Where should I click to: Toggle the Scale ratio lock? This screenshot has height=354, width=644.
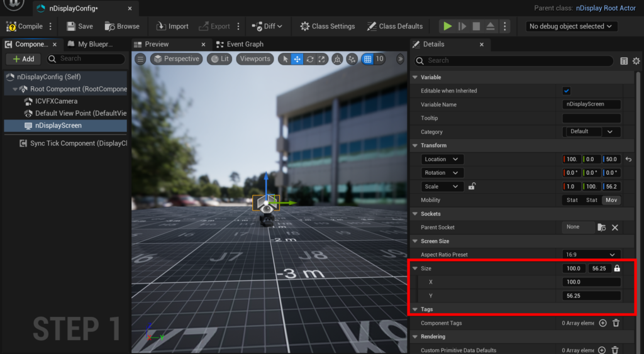click(472, 187)
